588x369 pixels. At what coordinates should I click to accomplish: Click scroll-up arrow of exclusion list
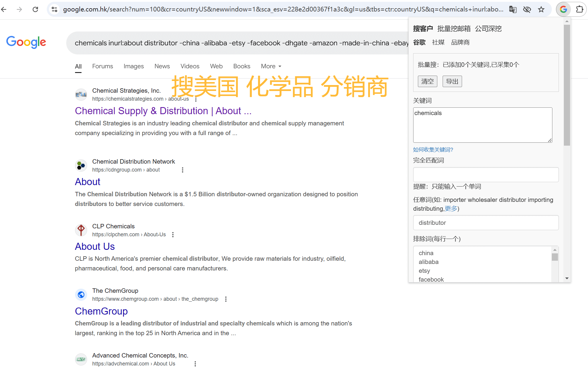555,250
